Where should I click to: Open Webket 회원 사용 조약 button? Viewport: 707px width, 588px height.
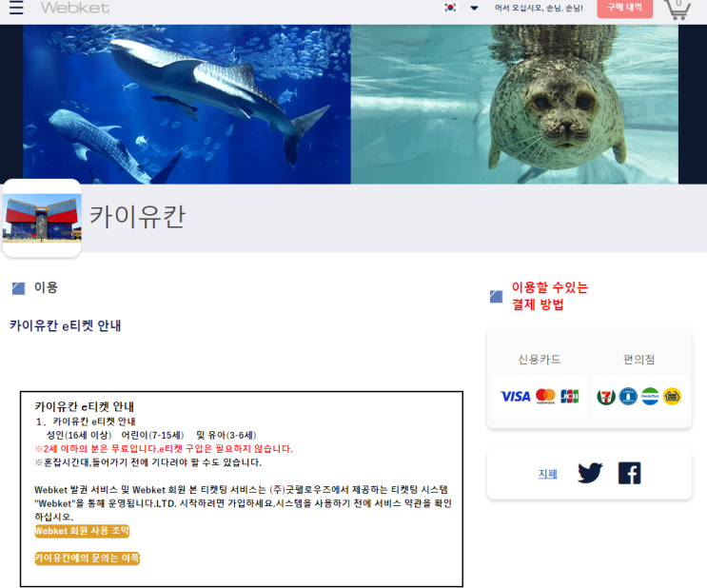82,531
